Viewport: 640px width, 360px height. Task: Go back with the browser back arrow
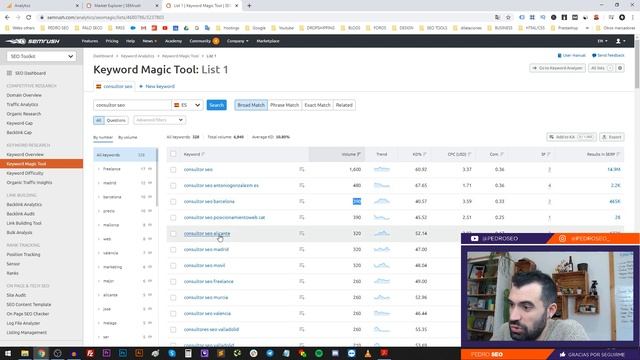coord(7,18)
